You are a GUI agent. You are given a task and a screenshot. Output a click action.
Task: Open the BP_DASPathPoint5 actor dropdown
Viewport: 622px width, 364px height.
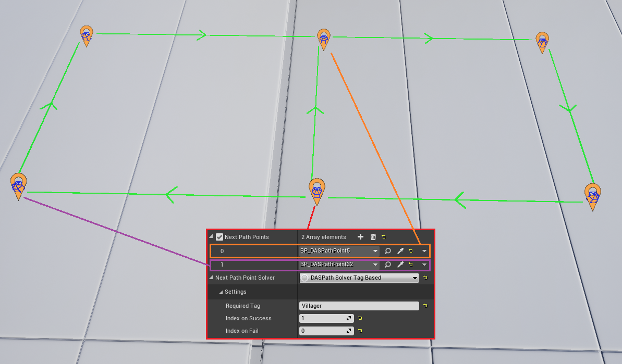[x=375, y=251]
